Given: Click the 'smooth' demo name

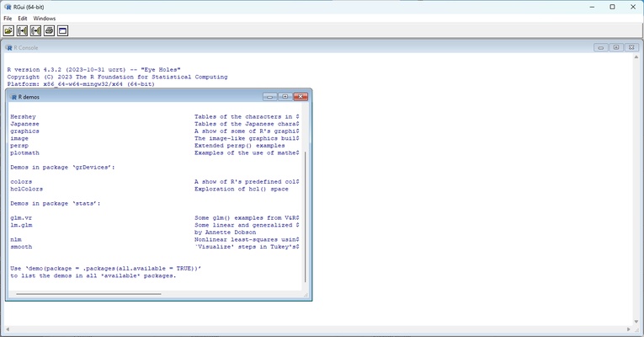Looking at the screenshot, I should coord(21,247).
